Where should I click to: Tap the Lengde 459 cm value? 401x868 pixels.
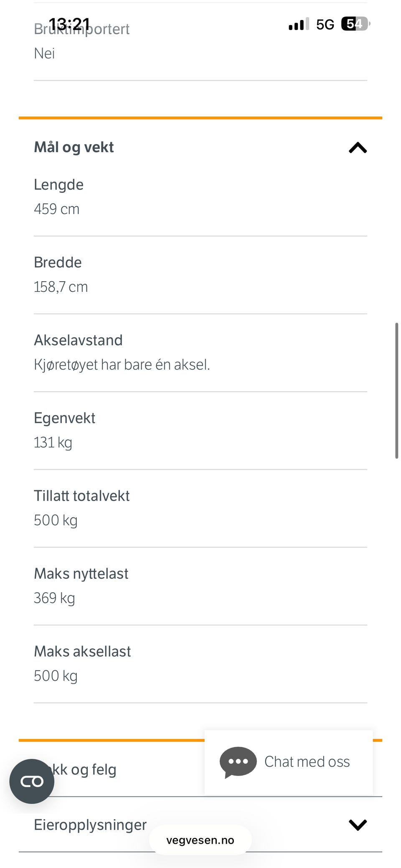pyautogui.click(x=57, y=209)
